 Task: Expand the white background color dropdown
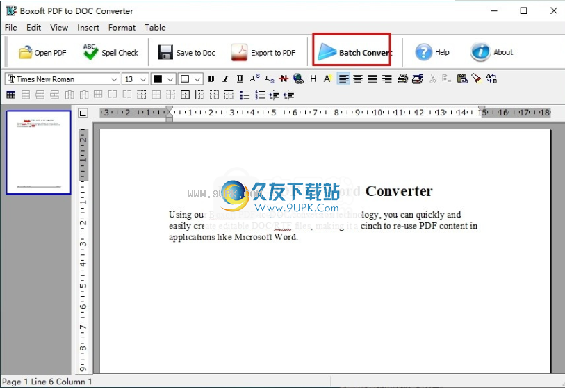197,79
